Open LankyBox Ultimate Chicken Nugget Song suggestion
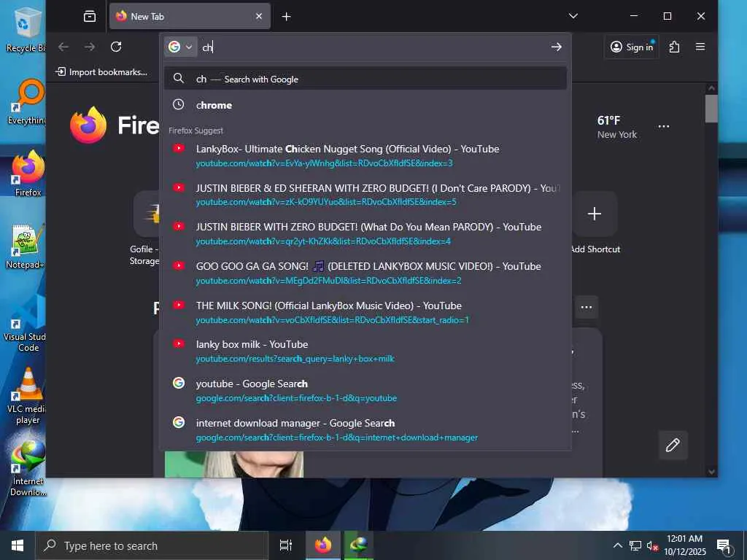 coord(365,156)
